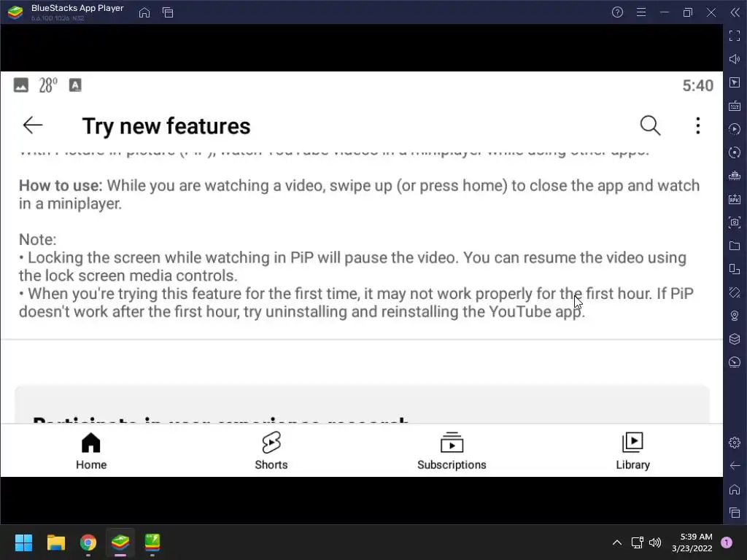Image resolution: width=747 pixels, height=560 pixels.
Task: Open the sync operations icon
Action: click(735, 152)
